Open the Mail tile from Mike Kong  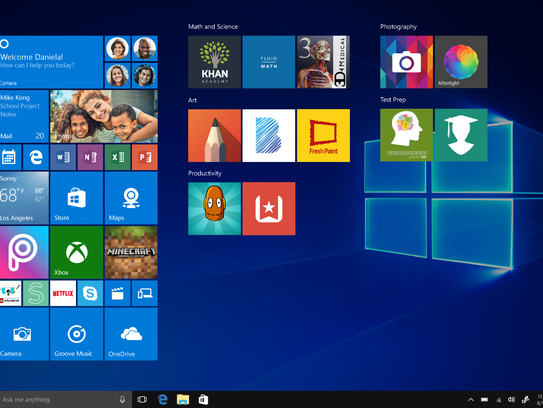pos(24,116)
